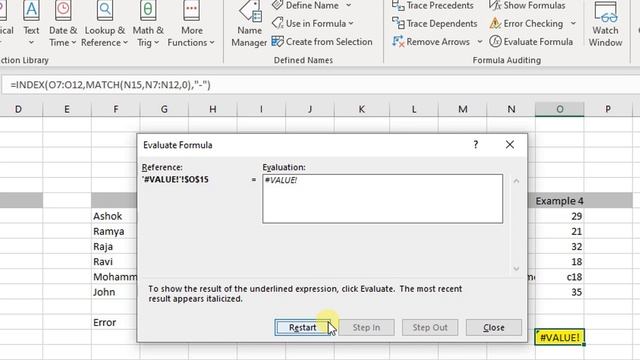640x360 pixels.
Task: Click Restart in Evaluate Formula dialog
Action: 302,327
